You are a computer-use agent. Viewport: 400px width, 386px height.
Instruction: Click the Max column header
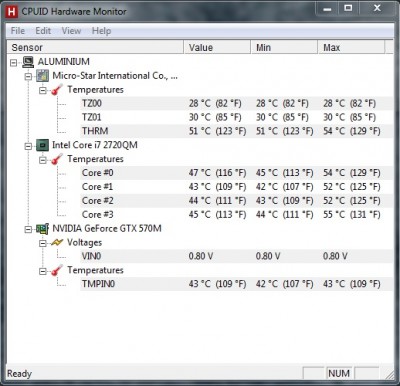tap(351, 47)
